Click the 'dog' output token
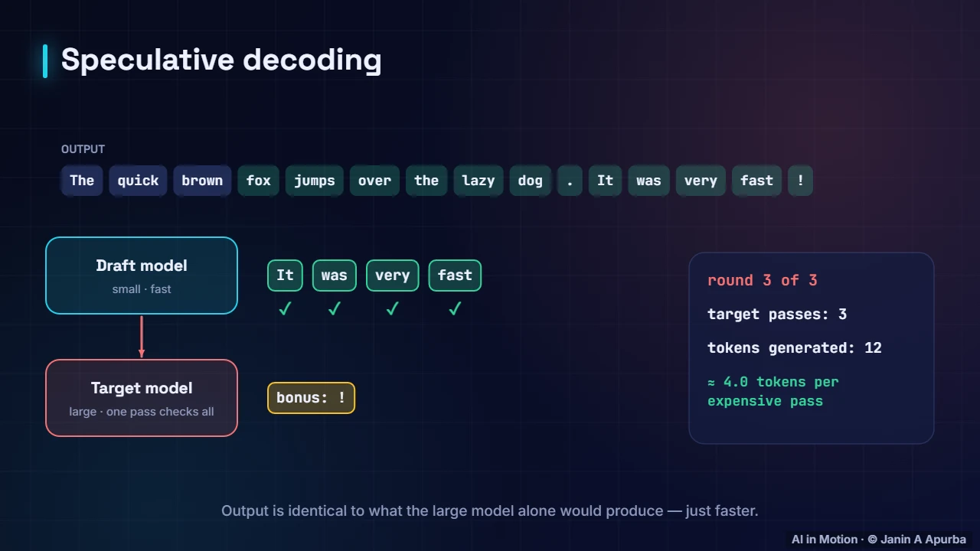Screen dimensions: 980x551 click(x=530, y=181)
